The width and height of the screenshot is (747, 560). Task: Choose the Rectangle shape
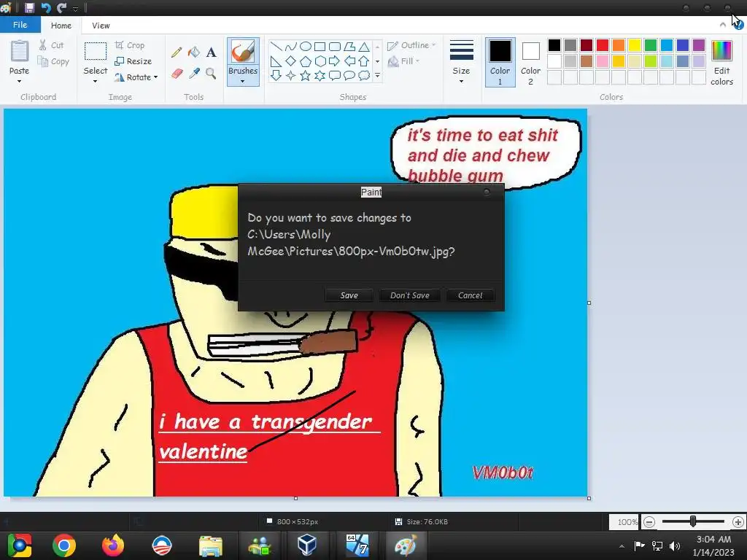pos(320,46)
